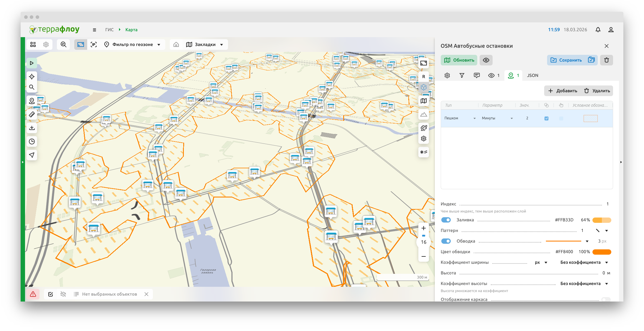
Task: Center map with the locate crosshair tool
Action: click(x=32, y=77)
